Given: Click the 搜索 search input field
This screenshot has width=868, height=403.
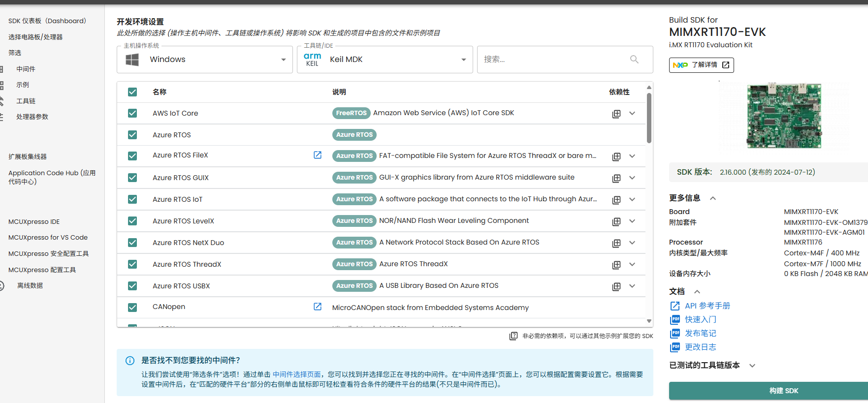Looking at the screenshot, I should click(x=565, y=60).
